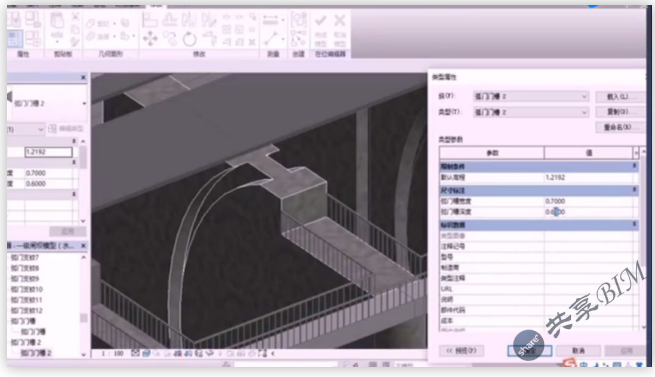Image resolution: width=655 pixels, height=377 pixels.
Task: Click the detail level icon in view control bar
Action: (x=135, y=354)
